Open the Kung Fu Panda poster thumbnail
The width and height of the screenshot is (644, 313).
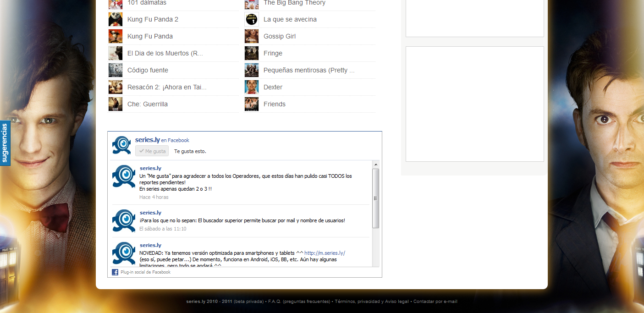116,36
